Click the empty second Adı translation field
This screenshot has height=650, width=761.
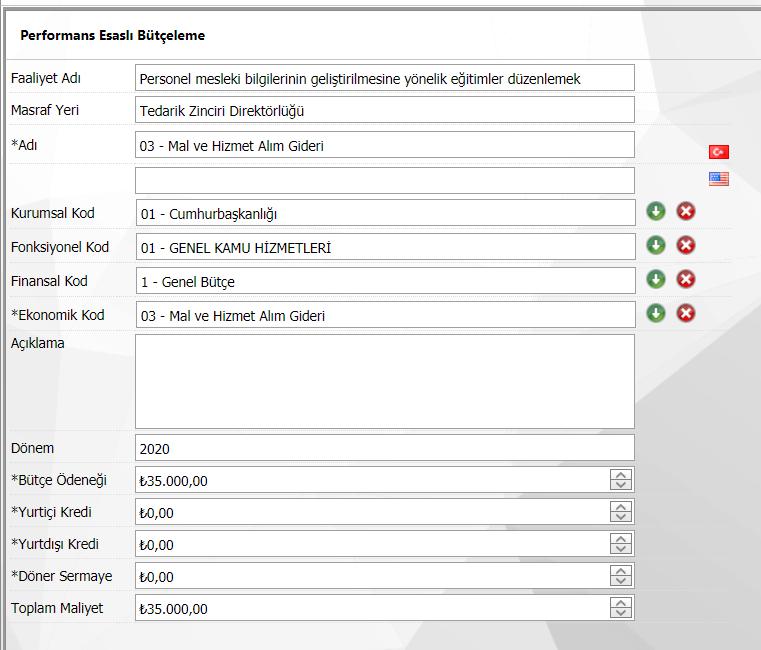(384, 180)
